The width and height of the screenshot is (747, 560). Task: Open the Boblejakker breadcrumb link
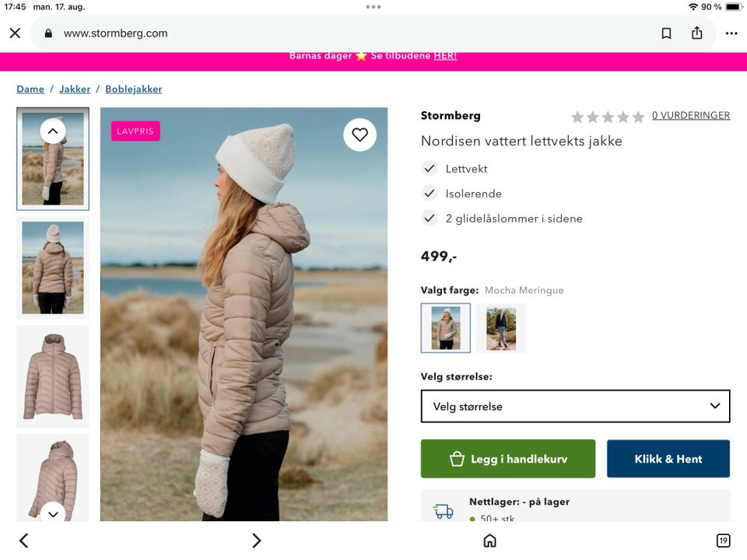(133, 89)
